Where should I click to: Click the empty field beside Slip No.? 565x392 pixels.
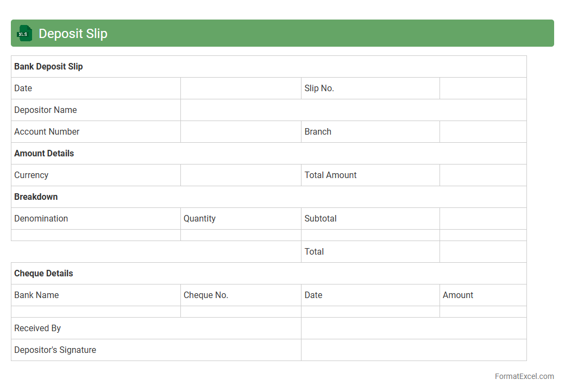[x=482, y=88]
